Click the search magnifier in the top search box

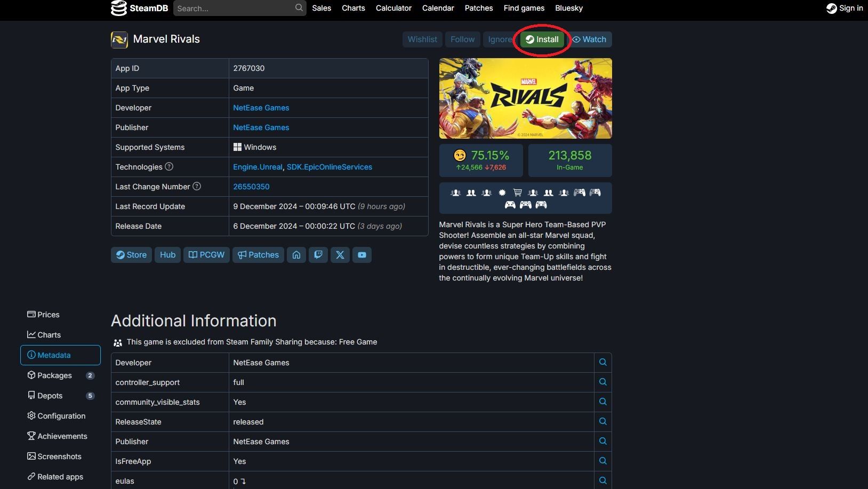299,8
